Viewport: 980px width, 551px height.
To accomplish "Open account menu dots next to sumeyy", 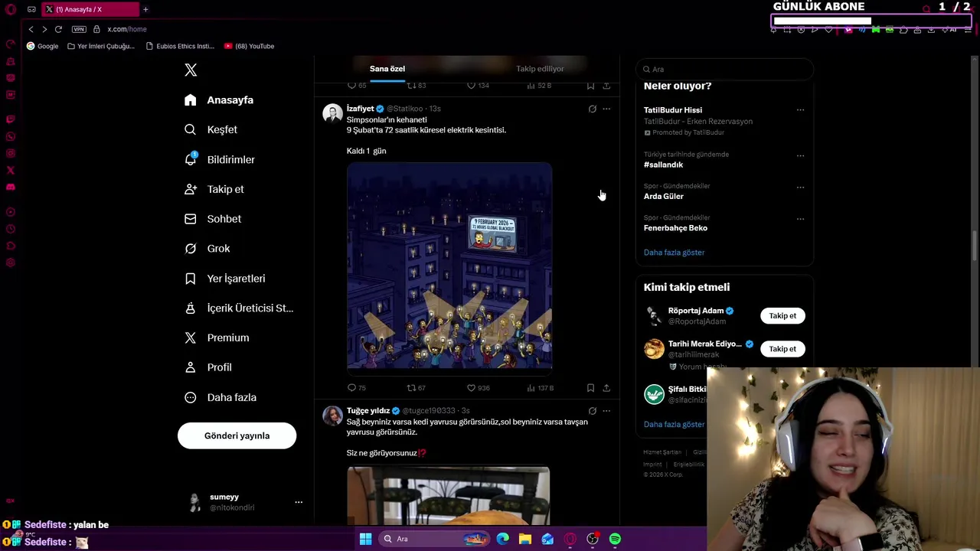I will 299,502.
